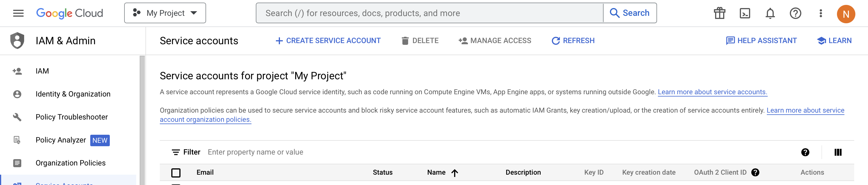This screenshot has height=185, width=868.
Task: Open Learn more about service accounts link
Action: pos(712,92)
